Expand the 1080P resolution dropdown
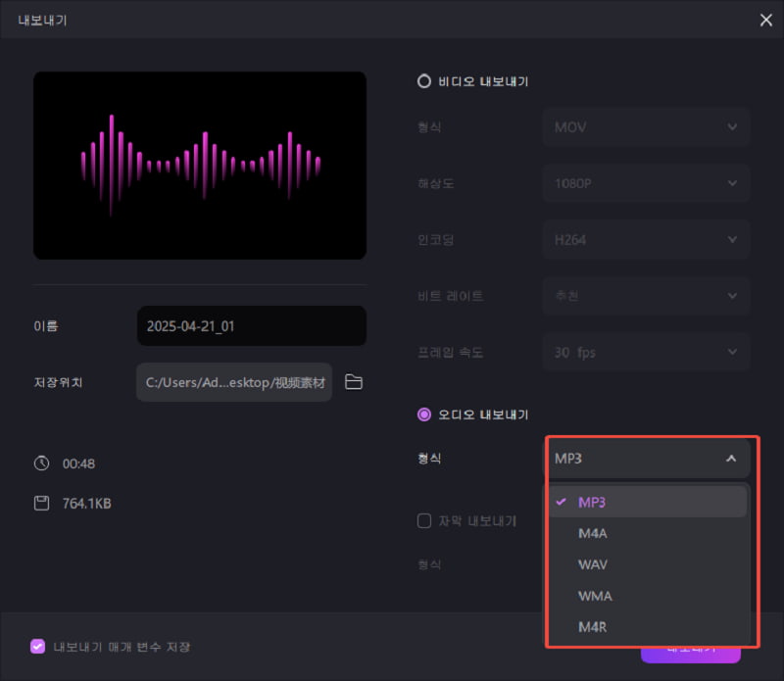Image resolution: width=784 pixels, height=681 pixels. tap(647, 183)
